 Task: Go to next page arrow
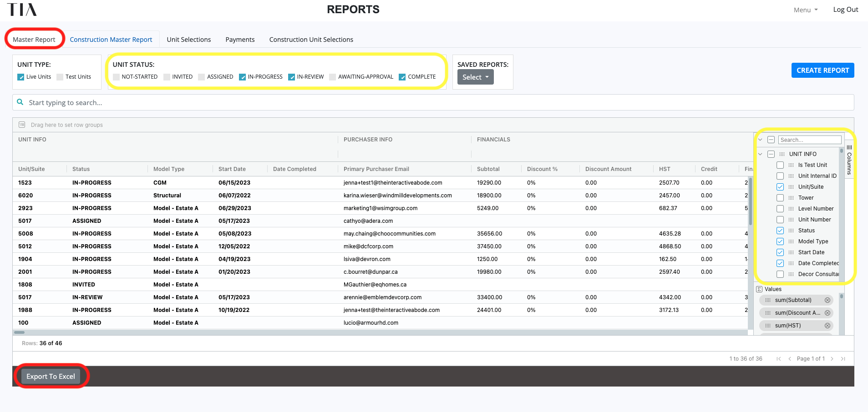[832, 359]
